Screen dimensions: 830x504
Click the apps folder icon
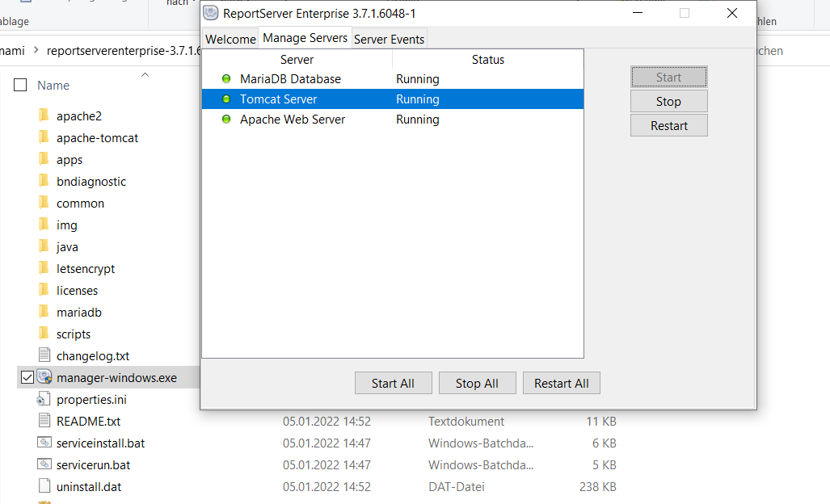point(44,159)
